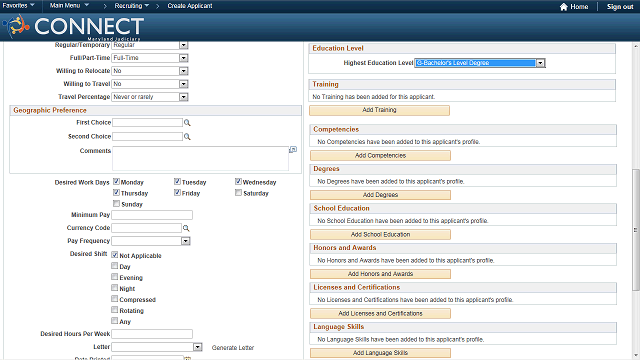Click the Generate Letter link
Viewport: 640px width, 360px height.
tap(233, 348)
